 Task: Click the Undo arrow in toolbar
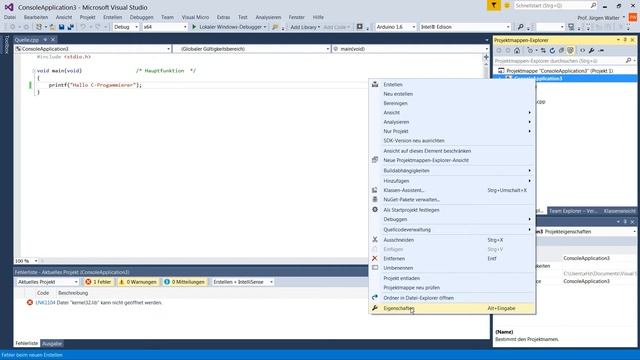pos(83,27)
